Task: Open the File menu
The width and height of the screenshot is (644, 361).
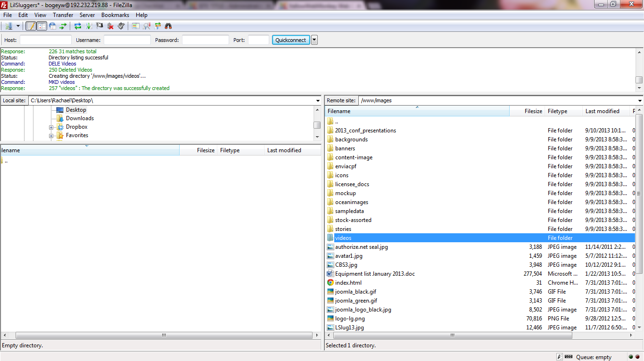Action: tap(8, 15)
